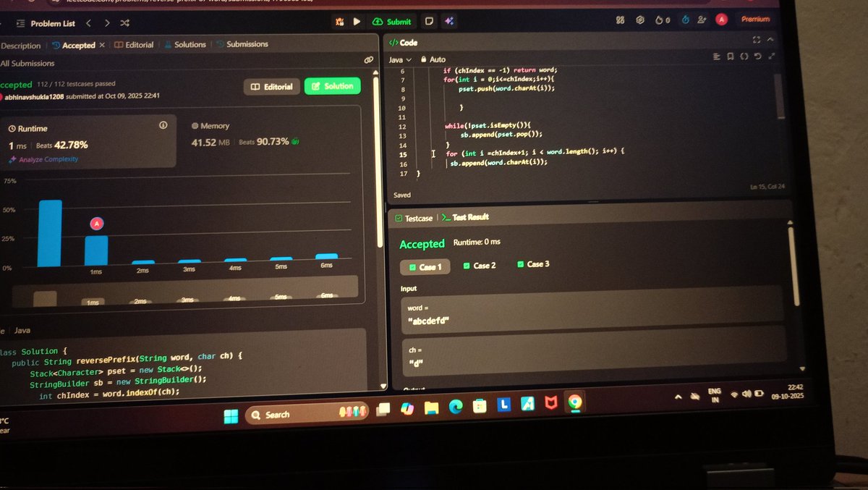This screenshot has width=868, height=490.
Task: Click the chart range overview strip
Action: pyautogui.click(x=184, y=291)
